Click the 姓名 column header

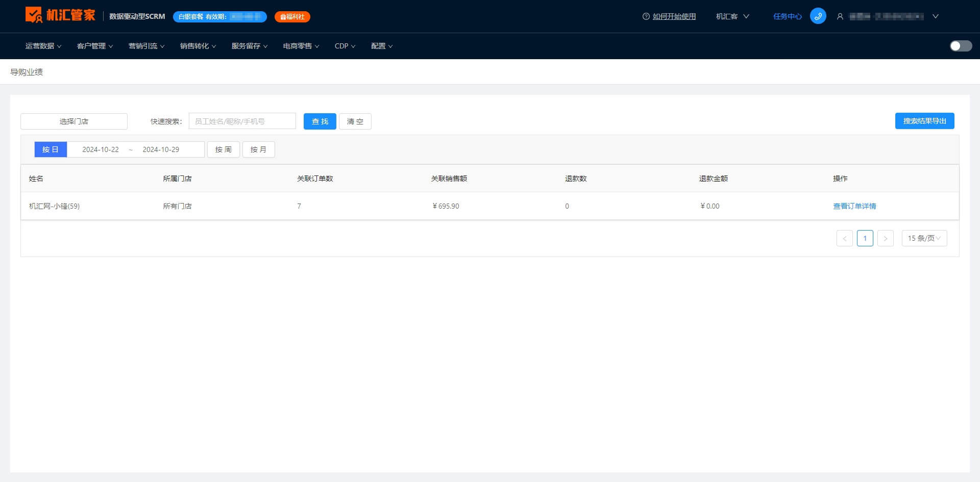click(36, 179)
